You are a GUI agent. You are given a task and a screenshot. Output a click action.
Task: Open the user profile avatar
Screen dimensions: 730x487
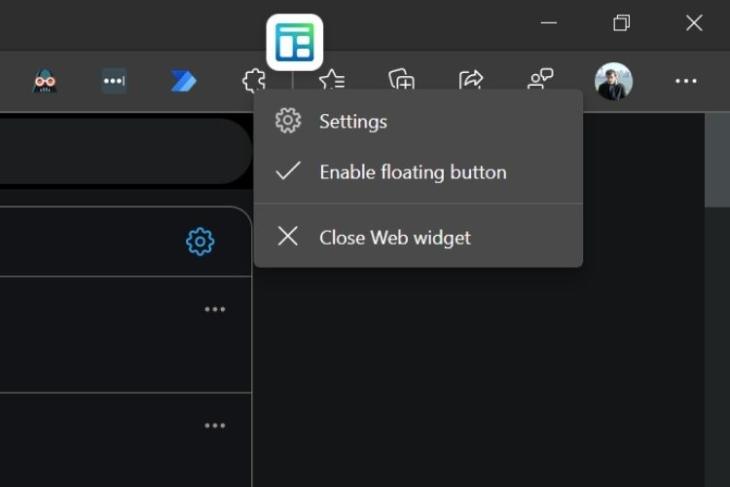[x=614, y=81]
